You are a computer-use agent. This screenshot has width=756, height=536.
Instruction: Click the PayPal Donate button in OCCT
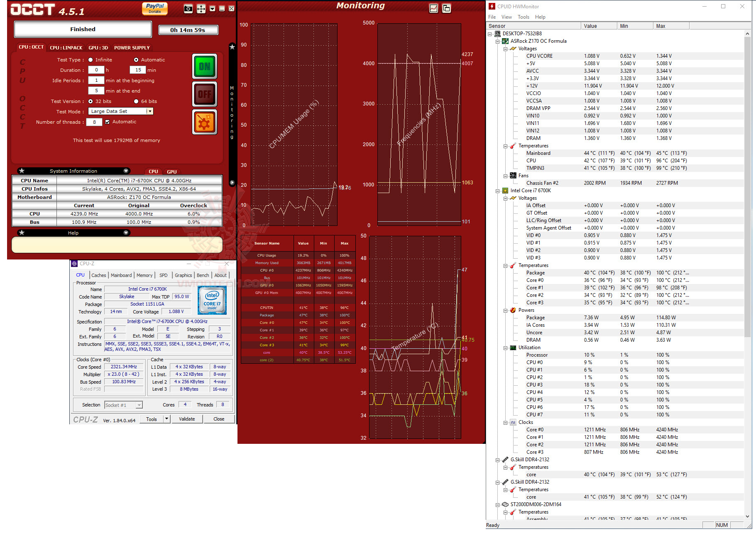[155, 8]
